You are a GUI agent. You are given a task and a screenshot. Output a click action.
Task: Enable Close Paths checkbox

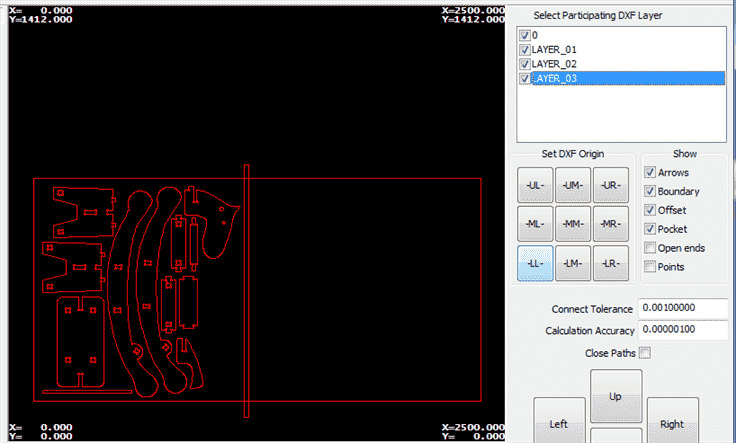pos(645,353)
